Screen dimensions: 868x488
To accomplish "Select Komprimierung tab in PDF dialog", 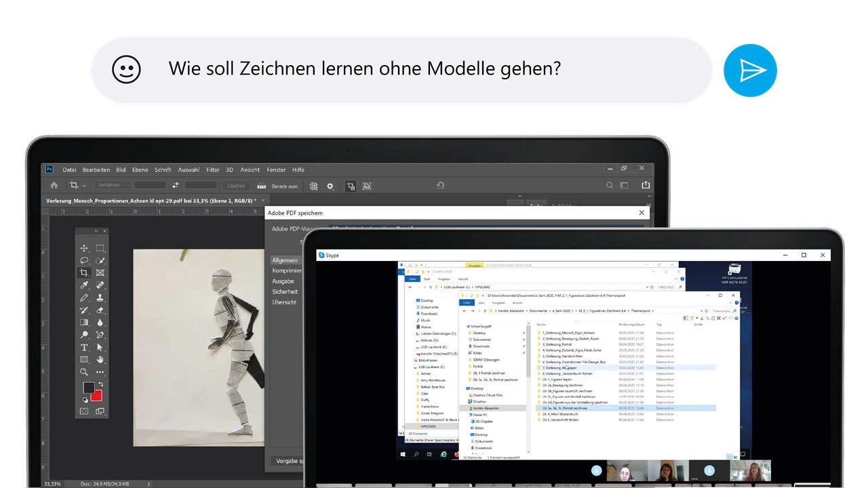I will point(287,270).
